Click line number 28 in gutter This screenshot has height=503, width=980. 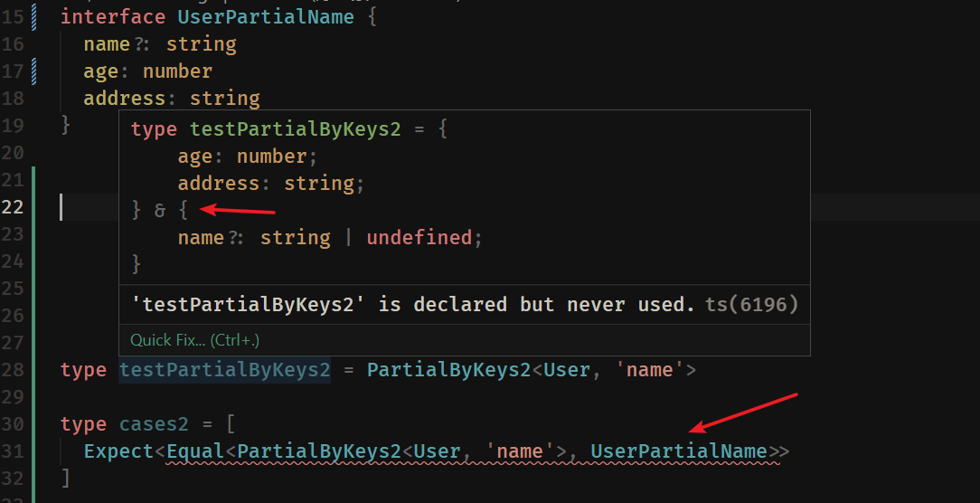12,370
